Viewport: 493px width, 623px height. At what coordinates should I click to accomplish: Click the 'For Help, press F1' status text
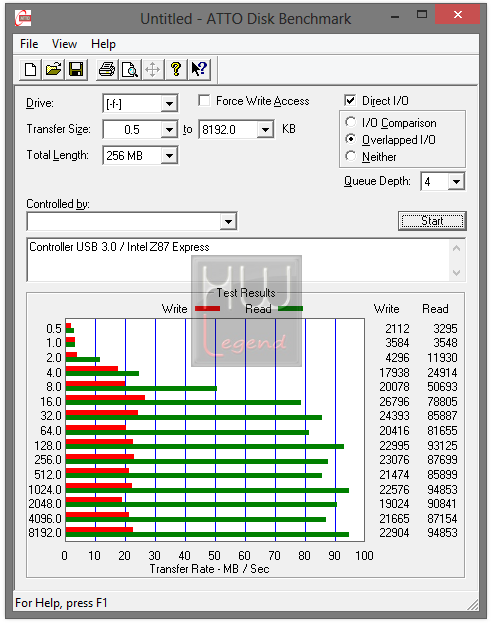(x=61, y=603)
